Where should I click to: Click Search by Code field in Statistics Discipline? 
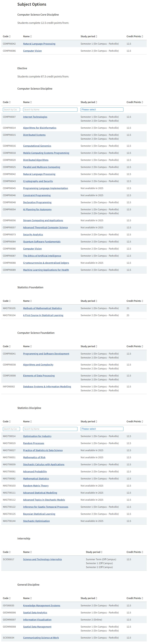(11, 429)
